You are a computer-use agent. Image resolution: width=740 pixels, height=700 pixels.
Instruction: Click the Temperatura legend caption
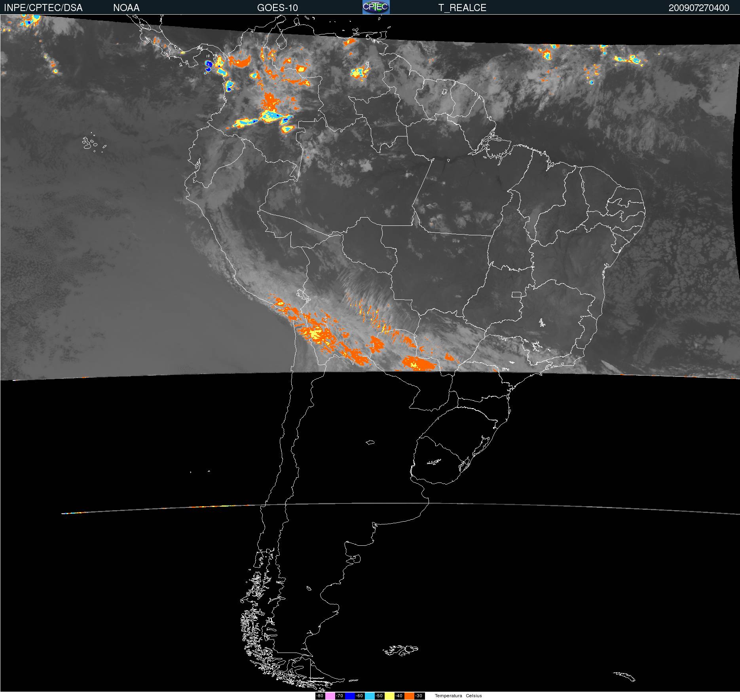pos(448,696)
